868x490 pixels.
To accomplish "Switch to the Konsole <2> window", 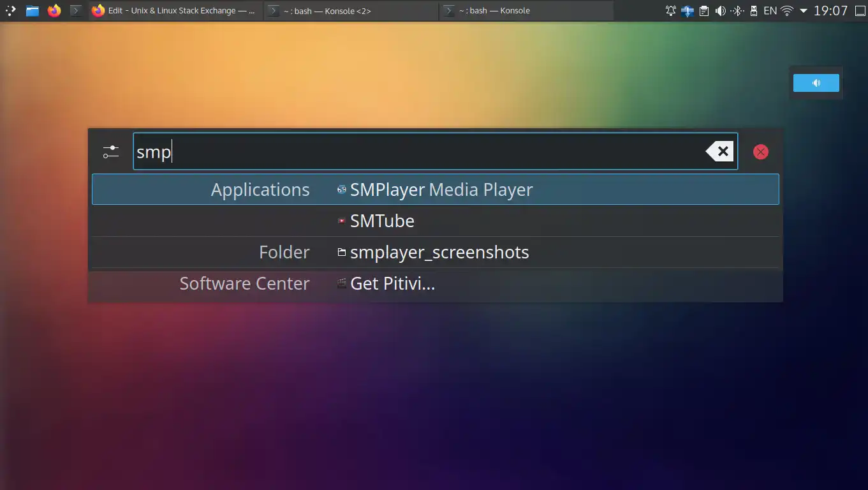I will (x=351, y=11).
